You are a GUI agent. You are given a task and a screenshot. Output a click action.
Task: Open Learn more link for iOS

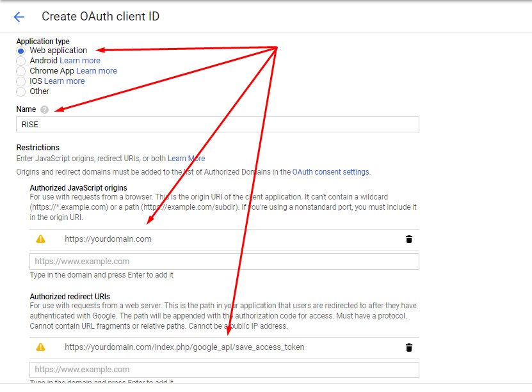pos(65,81)
